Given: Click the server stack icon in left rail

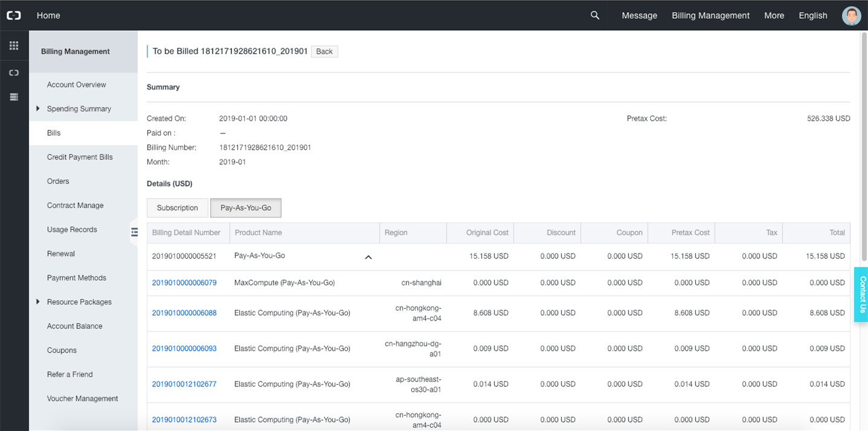Looking at the screenshot, I should coord(14,97).
